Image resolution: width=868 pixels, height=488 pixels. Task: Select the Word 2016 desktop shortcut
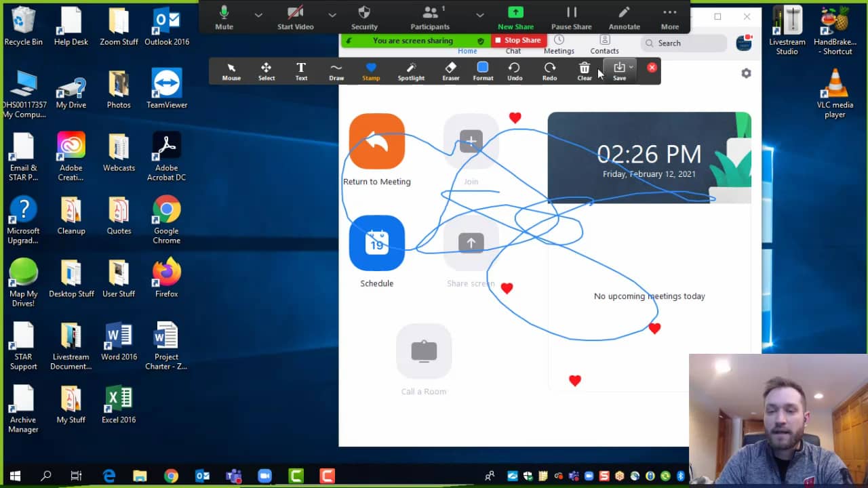[x=119, y=342]
